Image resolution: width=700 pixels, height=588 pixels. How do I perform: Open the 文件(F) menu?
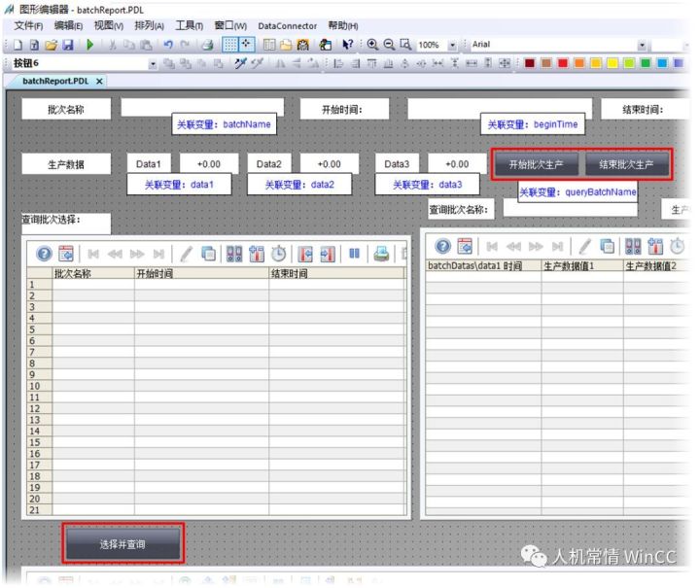[28, 26]
